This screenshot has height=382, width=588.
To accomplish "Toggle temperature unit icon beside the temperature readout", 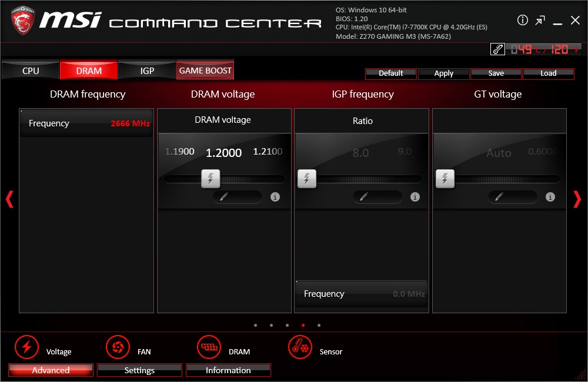I will pos(497,49).
